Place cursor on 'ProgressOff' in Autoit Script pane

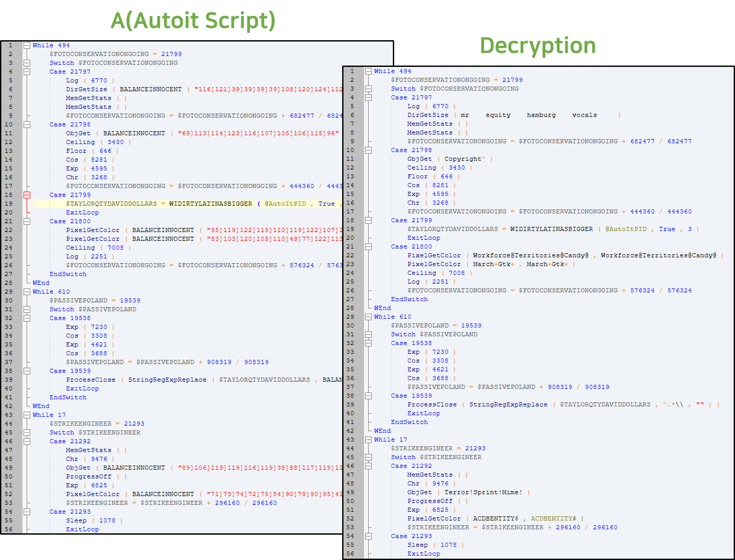coord(89,477)
